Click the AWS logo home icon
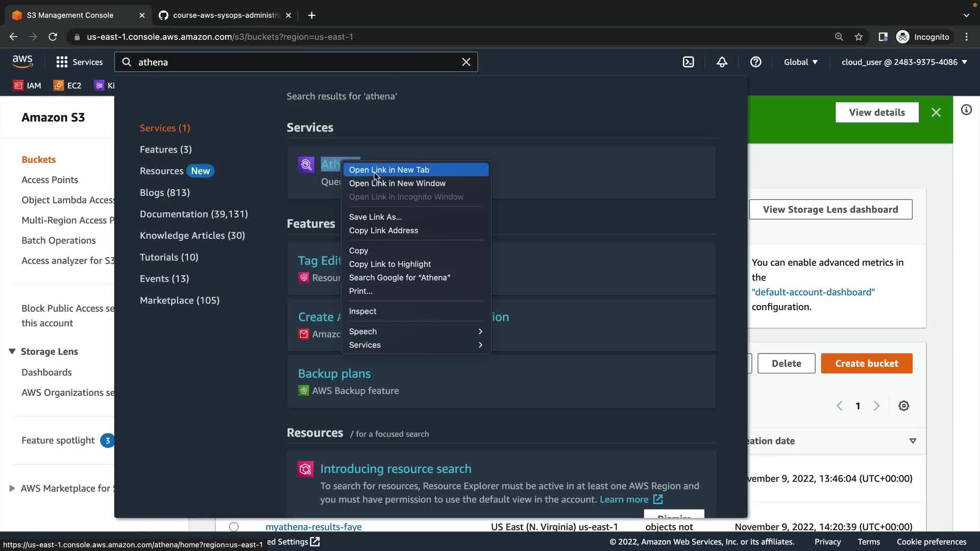This screenshot has height=551, width=980. point(22,62)
